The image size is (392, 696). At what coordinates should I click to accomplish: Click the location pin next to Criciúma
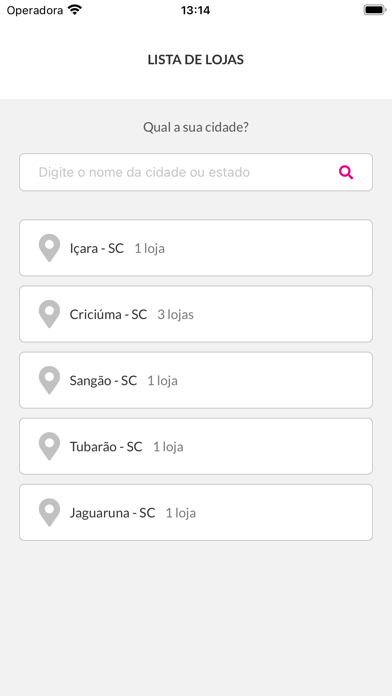(x=49, y=314)
